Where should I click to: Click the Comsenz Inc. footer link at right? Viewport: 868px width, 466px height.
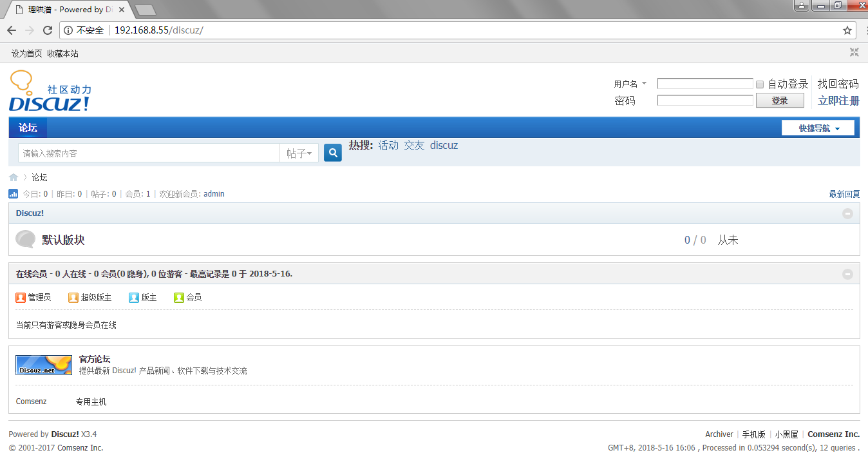click(834, 434)
